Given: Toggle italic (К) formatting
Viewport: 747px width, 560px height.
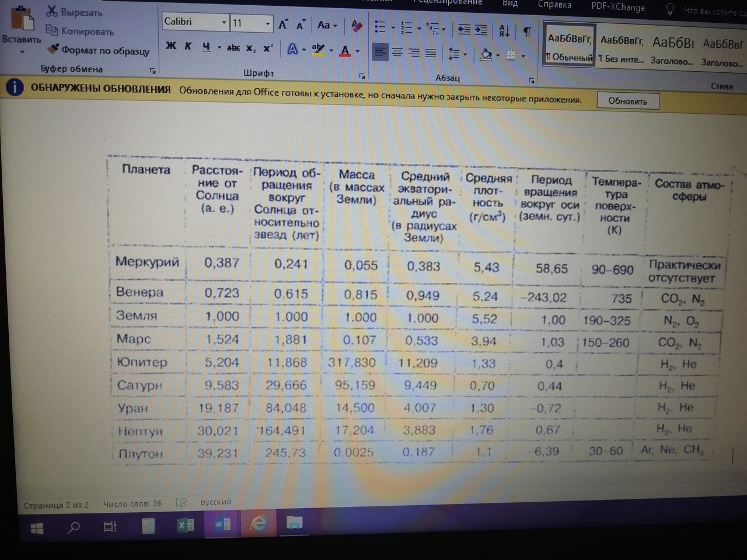Looking at the screenshot, I should 188,46.
